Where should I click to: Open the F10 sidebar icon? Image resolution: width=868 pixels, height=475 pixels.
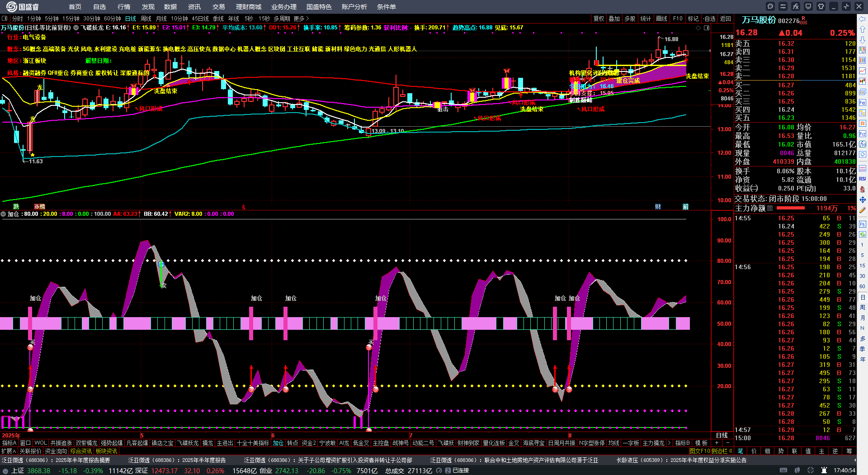tap(863, 103)
